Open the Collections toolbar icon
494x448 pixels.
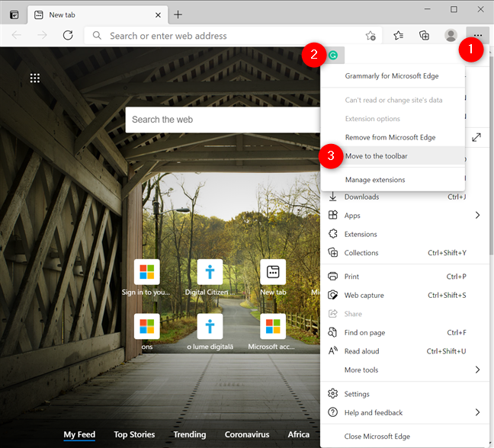coord(424,35)
